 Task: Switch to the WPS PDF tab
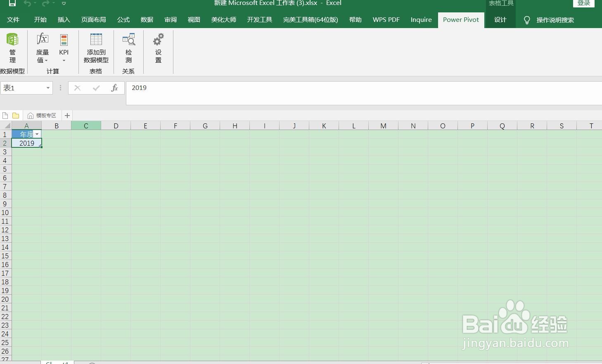pos(386,20)
